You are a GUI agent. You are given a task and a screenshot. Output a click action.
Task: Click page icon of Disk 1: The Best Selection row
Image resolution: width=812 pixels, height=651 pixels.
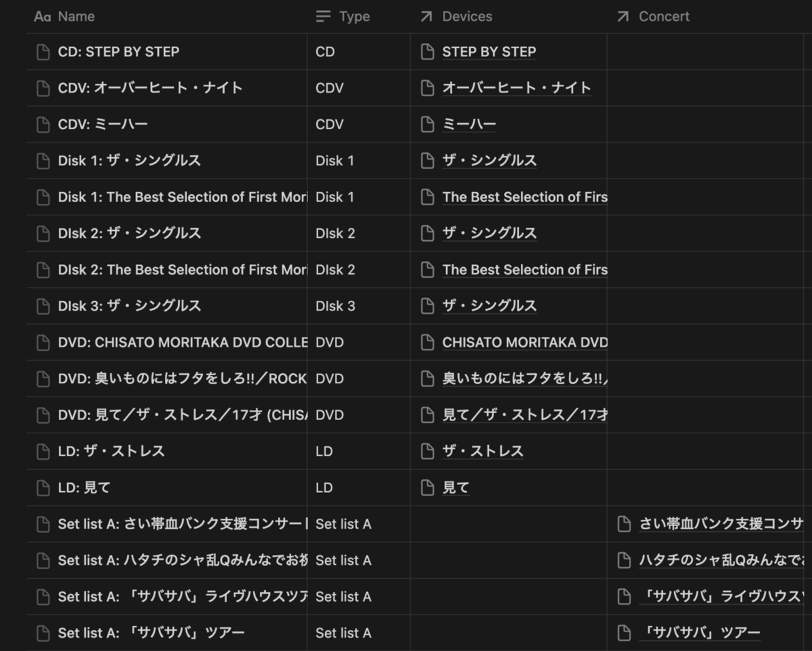43,197
